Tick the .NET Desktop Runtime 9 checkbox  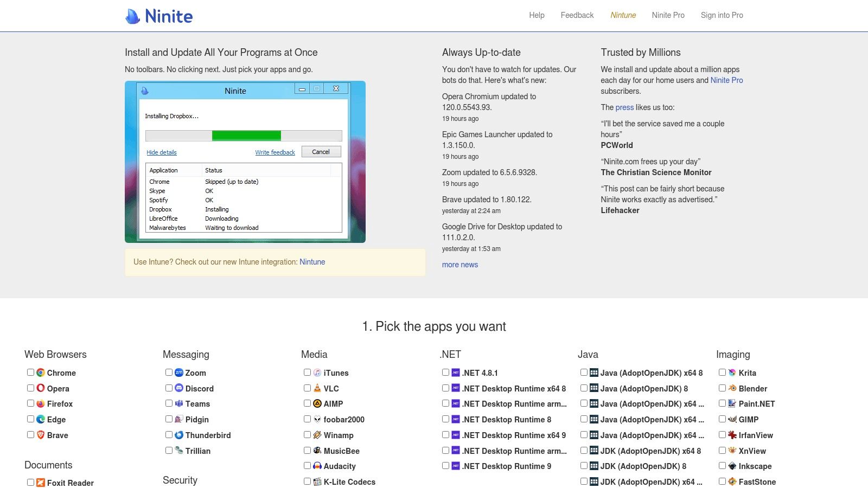[x=445, y=465]
